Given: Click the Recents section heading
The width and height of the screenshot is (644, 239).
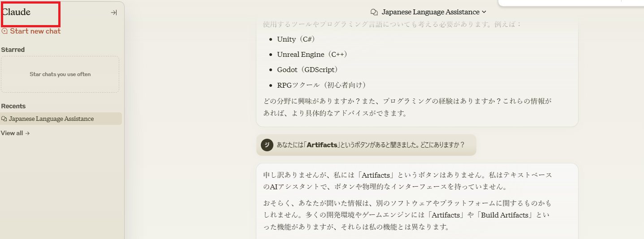Looking at the screenshot, I should click(x=13, y=106).
